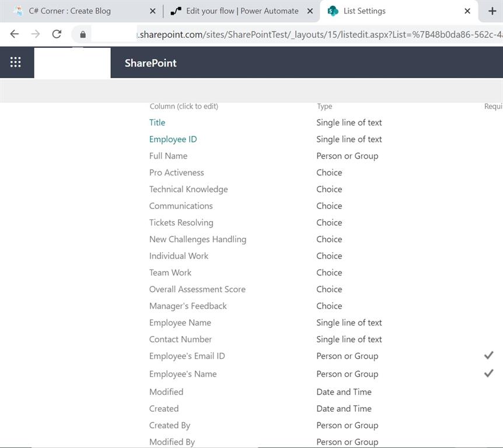The width and height of the screenshot is (503, 448).
Task: Click the List Settings tab favicon
Action: tap(333, 10)
